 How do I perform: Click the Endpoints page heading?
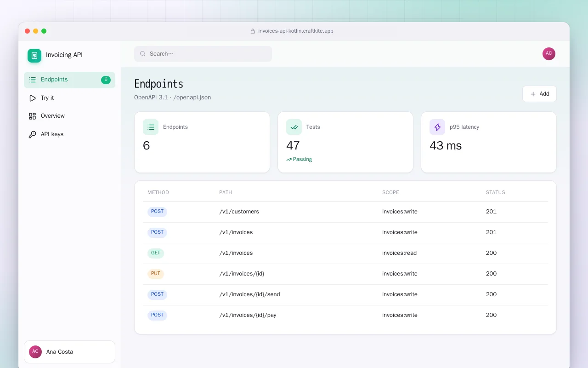click(158, 84)
